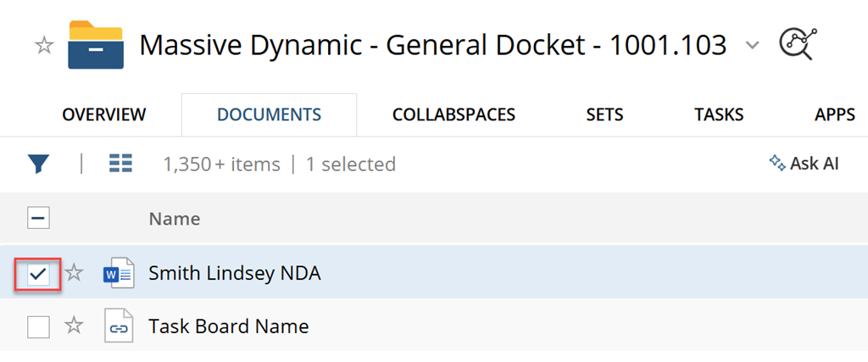The width and height of the screenshot is (868, 362).
Task: Open the Collabspaces tab
Action: [453, 114]
